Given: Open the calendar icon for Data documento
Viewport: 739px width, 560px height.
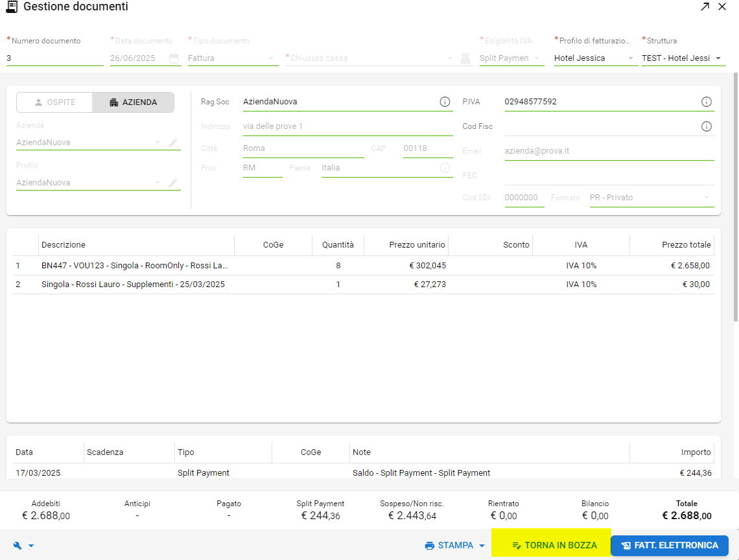Looking at the screenshot, I should [x=174, y=58].
